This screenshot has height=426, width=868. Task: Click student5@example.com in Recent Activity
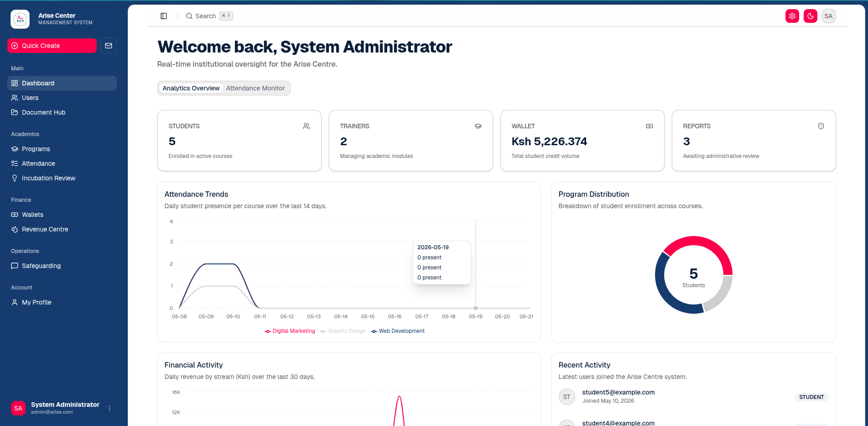pyautogui.click(x=619, y=392)
